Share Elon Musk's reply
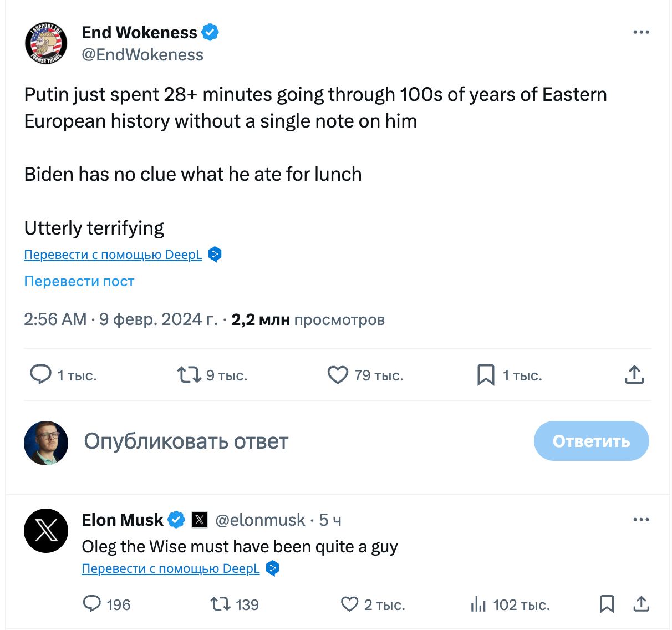The width and height of the screenshot is (672, 630). (x=641, y=604)
